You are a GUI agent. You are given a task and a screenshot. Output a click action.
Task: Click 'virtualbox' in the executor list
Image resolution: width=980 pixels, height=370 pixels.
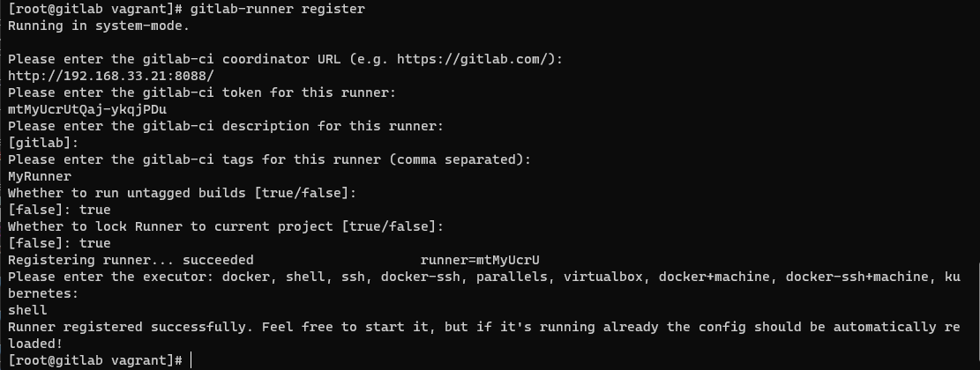tap(602, 277)
